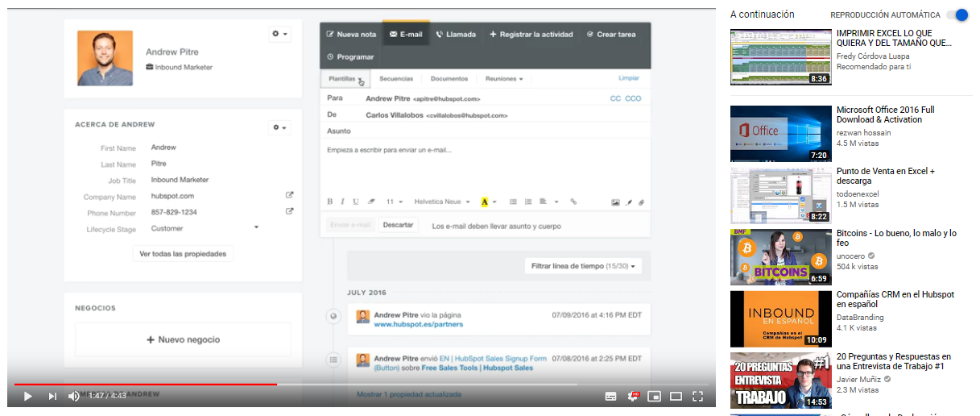Click the Bold formatting icon
This screenshot has height=416, width=980.
pyautogui.click(x=329, y=202)
